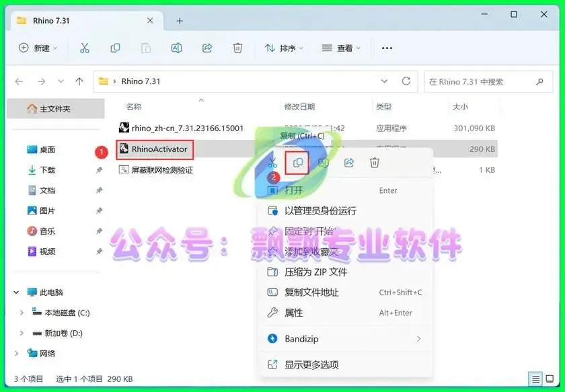This screenshot has width=565, height=392.
Task: Open the See more ellipsis menu
Action: (x=387, y=48)
